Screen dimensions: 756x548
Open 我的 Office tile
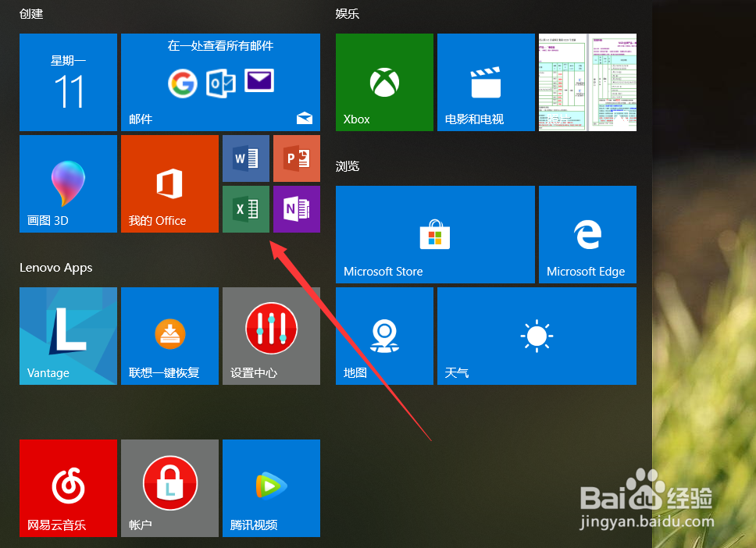coord(169,183)
